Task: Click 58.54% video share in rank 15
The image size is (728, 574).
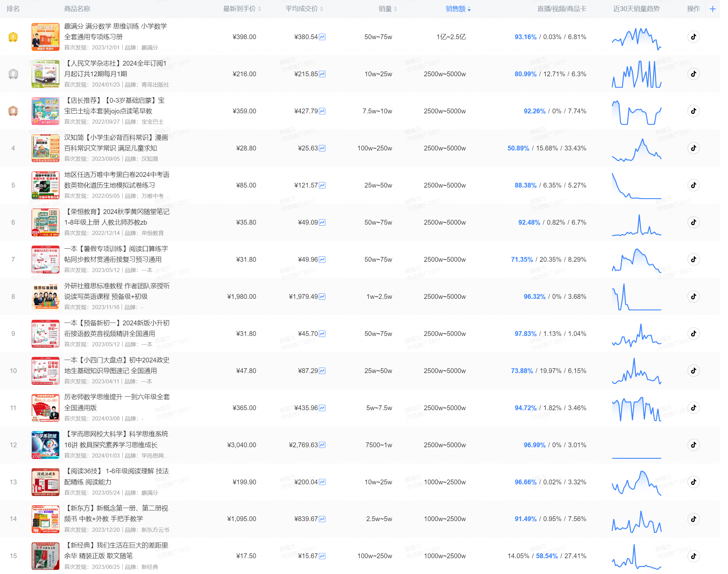Action: coord(547,556)
